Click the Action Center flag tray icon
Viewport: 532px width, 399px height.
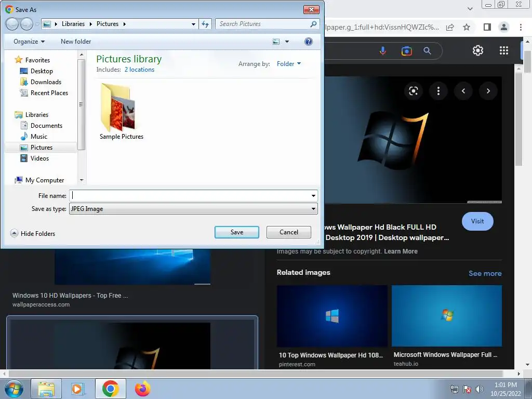[467, 389]
